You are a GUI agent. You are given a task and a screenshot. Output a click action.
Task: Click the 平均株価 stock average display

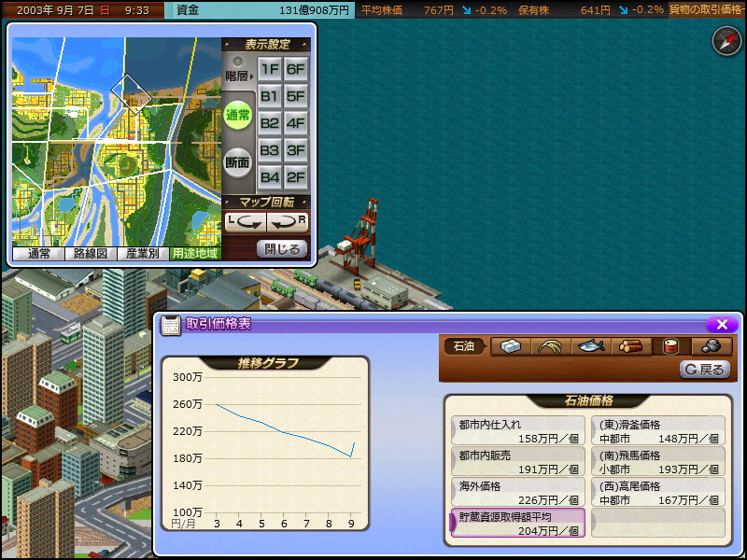434,10
